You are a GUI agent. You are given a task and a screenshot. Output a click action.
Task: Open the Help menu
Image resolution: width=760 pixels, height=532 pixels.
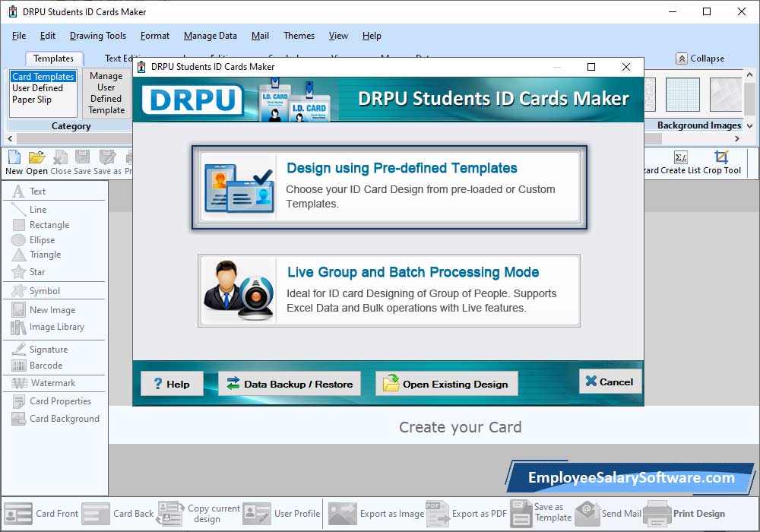[372, 36]
